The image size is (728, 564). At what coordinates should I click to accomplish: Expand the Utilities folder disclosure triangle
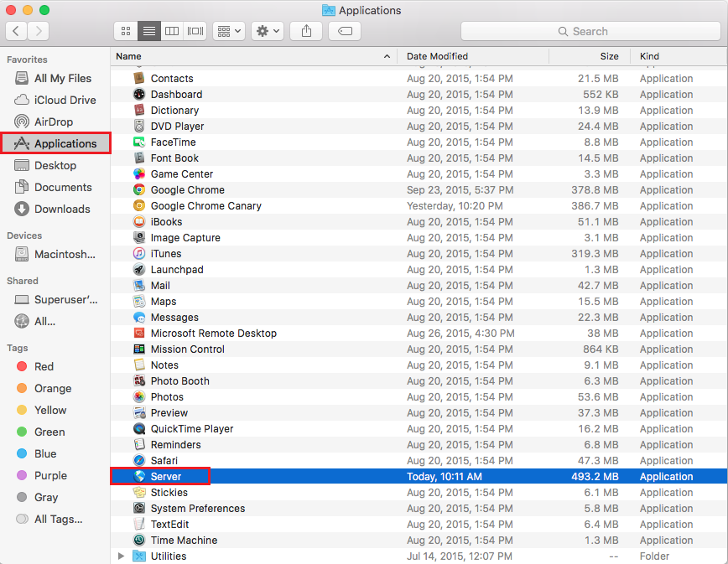122,556
